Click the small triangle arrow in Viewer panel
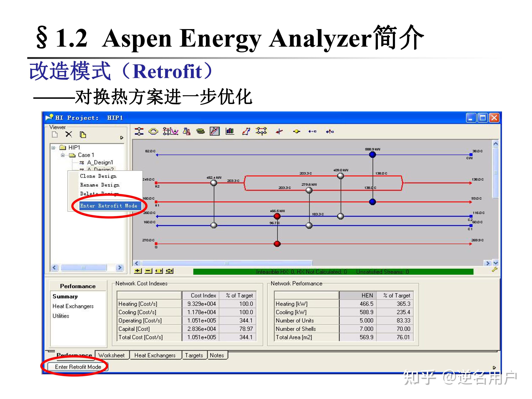532x399 pixels. (122, 138)
